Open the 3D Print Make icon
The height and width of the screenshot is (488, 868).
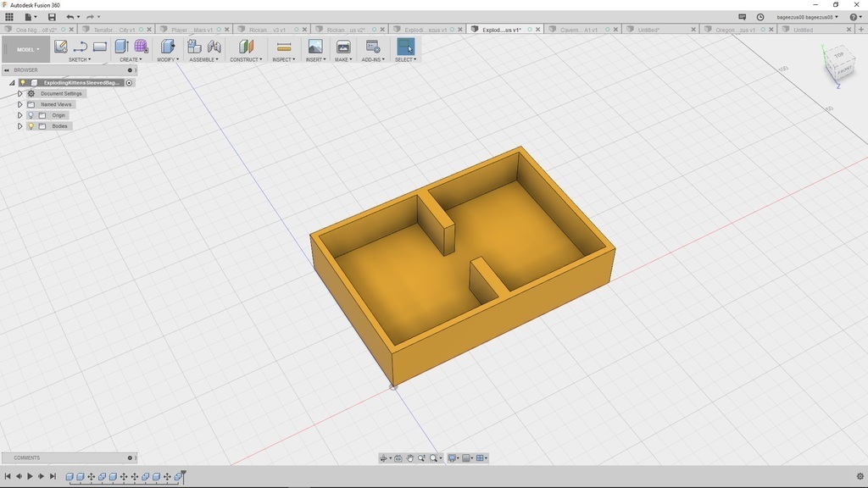point(343,47)
